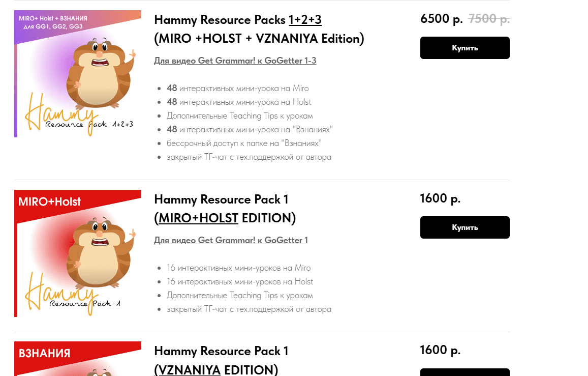
Task: Open the underlined VZNANIYA title link
Action: click(x=190, y=370)
